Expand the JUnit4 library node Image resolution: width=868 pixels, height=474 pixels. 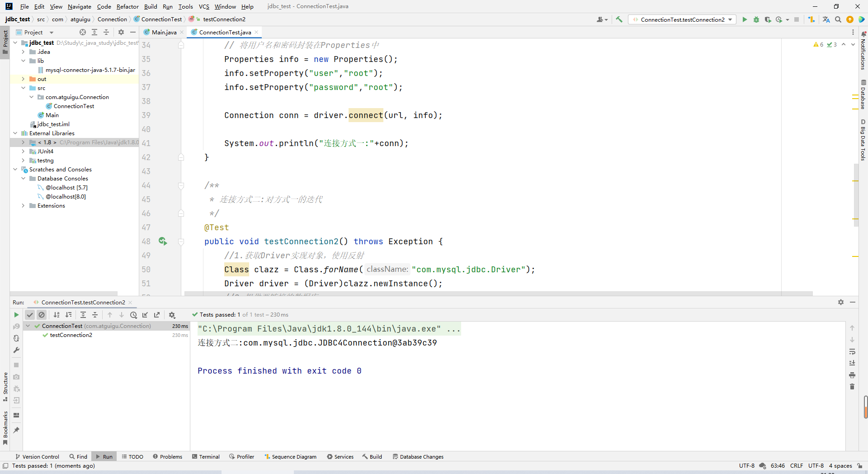coord(23,152)
